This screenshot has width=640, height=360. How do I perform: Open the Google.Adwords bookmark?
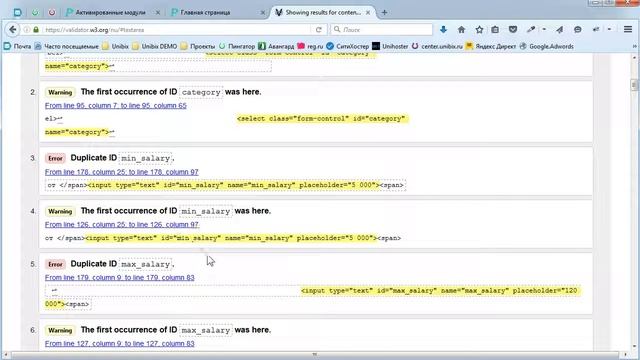[547, 47]
